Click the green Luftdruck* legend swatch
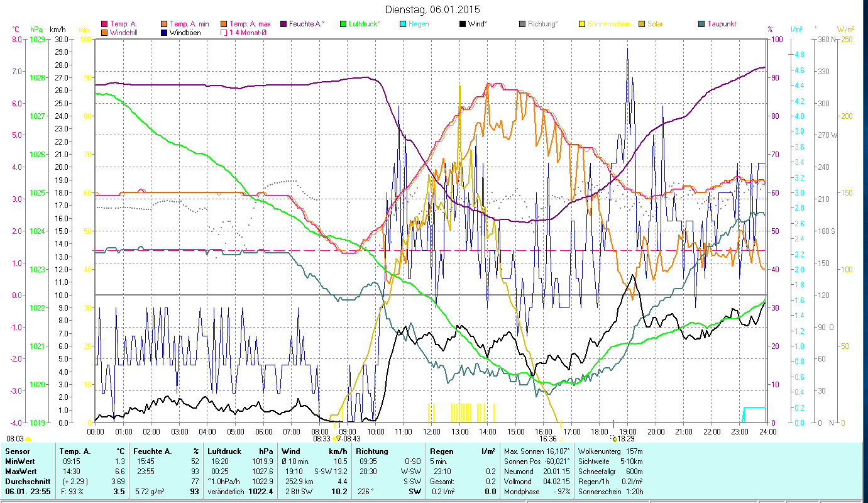 coord(343,24)
